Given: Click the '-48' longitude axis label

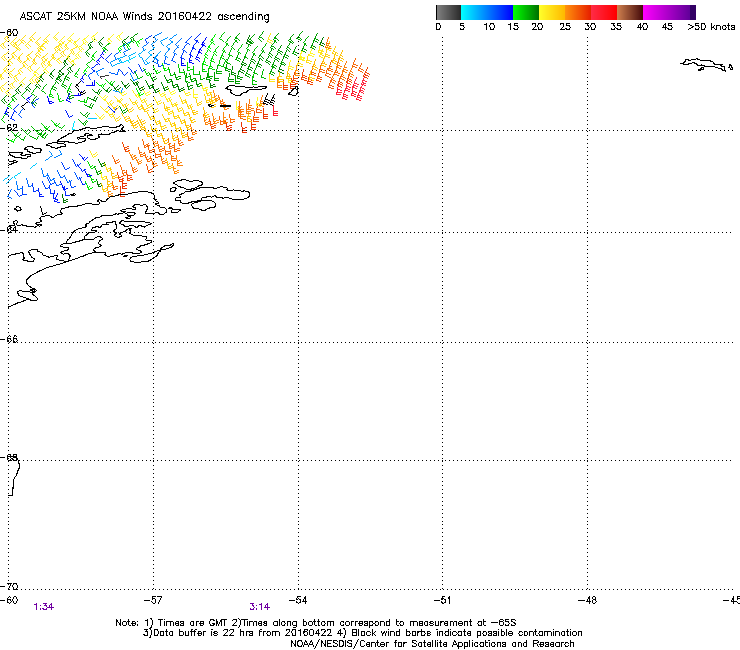Looking at the screenshot, I should pos(587,600).
